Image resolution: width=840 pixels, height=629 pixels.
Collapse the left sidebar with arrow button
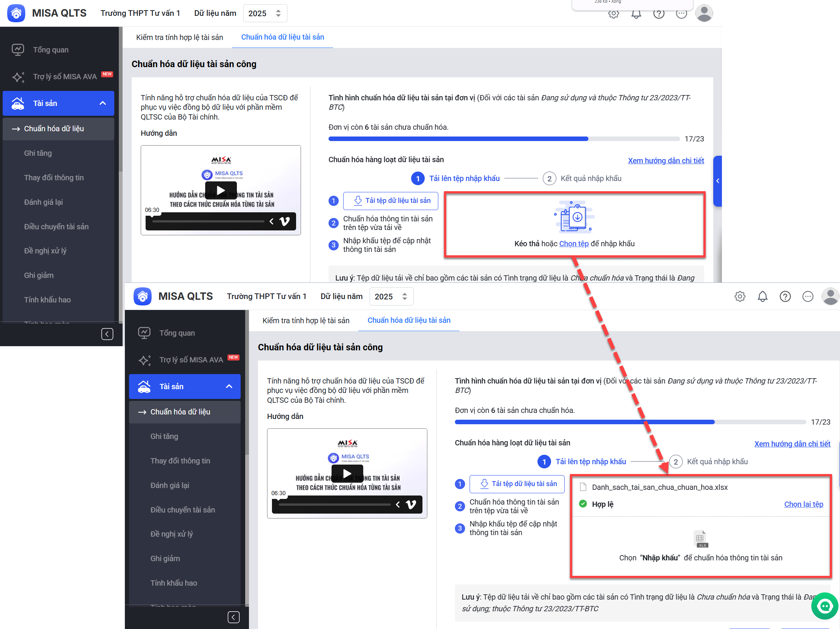tap(233, 617)
